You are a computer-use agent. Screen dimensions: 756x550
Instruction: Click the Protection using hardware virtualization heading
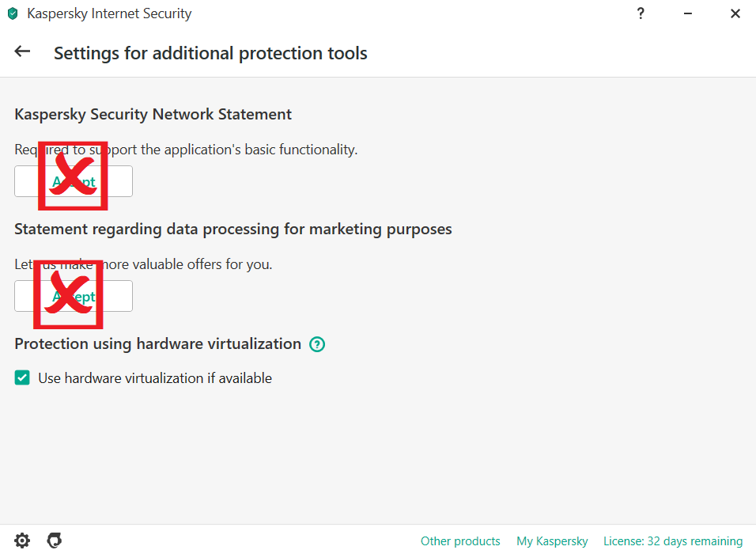click(157, 343)
